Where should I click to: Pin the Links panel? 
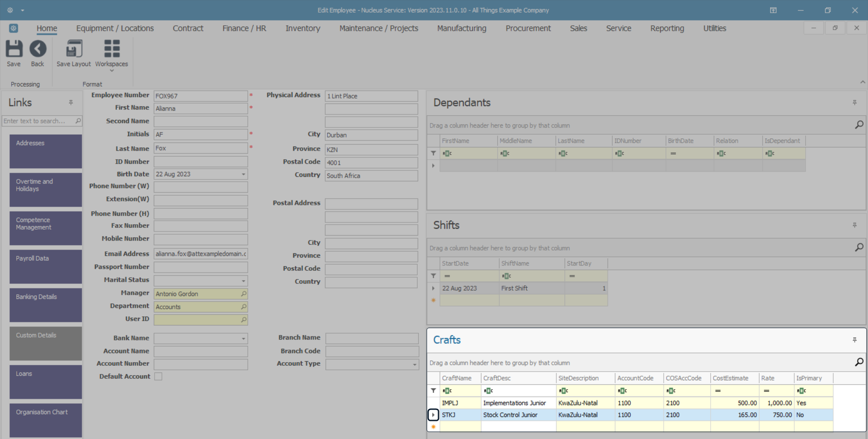[x=71, y=103]
